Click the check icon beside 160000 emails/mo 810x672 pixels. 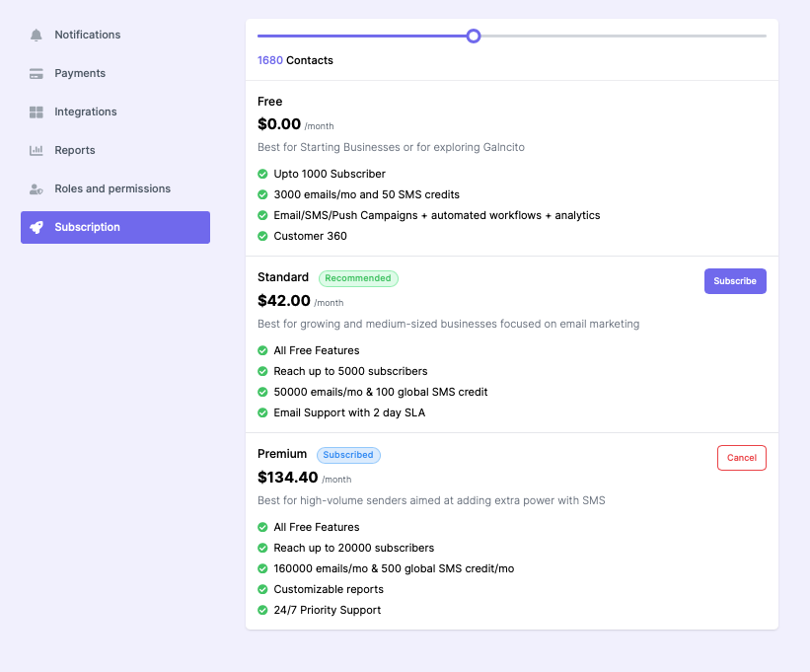click(x=262, y=568)
